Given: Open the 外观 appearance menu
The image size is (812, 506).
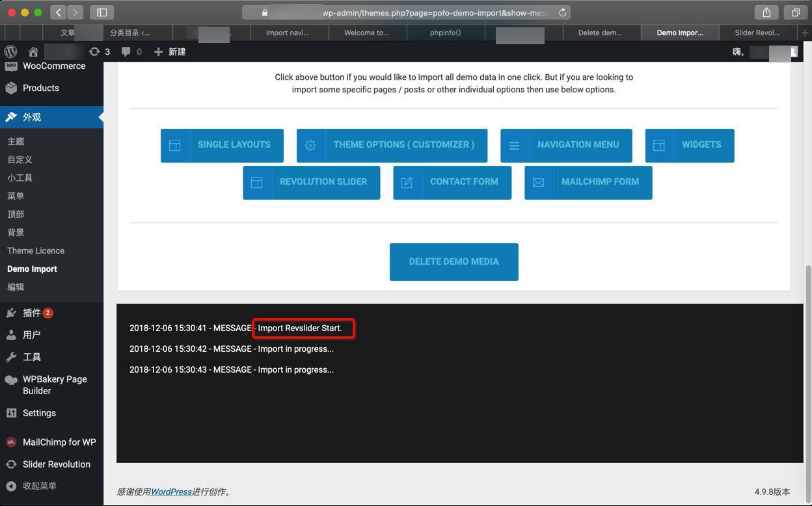Looking at the screenshot, I should pos(51,117).
